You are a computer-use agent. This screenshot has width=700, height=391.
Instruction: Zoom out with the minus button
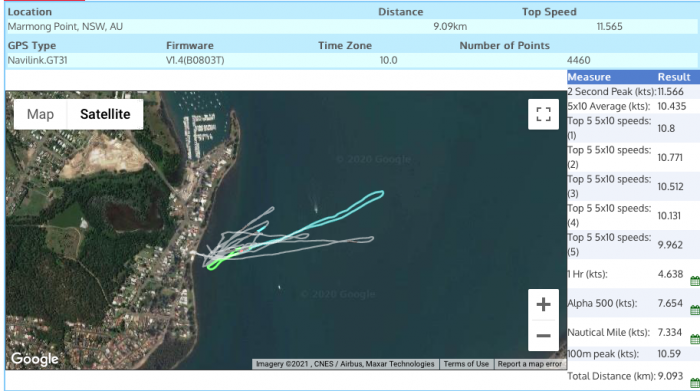click(543, 336)
